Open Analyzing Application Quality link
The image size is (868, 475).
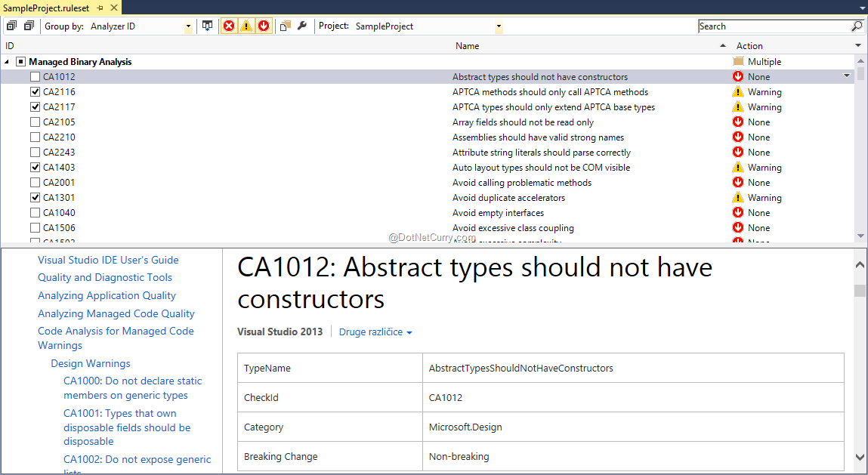pos(107,295)
